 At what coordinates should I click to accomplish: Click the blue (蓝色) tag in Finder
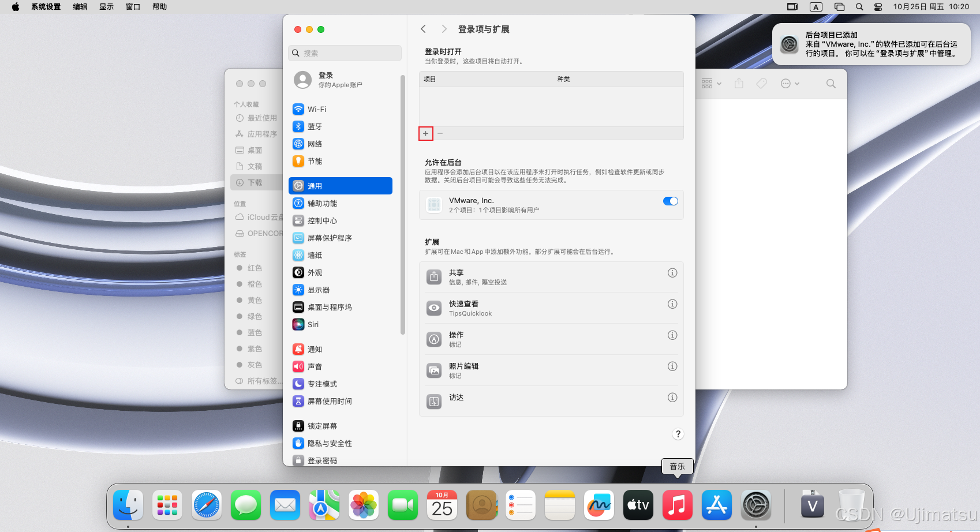250,332
